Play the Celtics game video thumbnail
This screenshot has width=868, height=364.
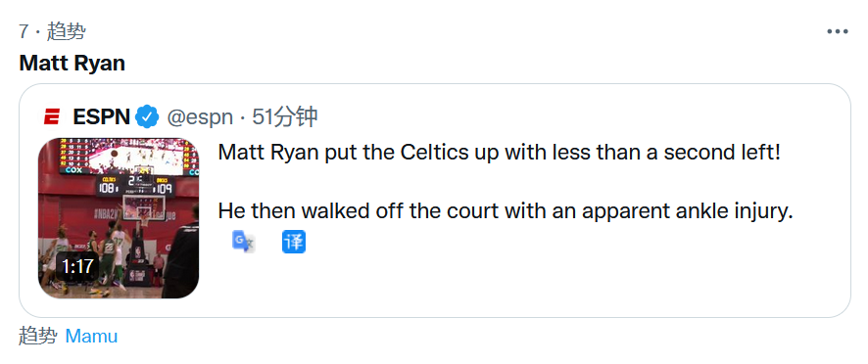(x=119, y=218)
